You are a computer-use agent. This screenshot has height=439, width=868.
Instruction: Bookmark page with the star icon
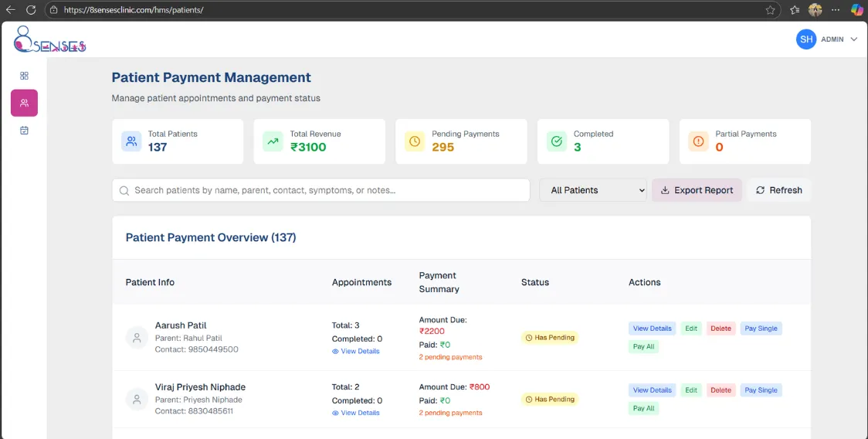(x=770, y=10)
